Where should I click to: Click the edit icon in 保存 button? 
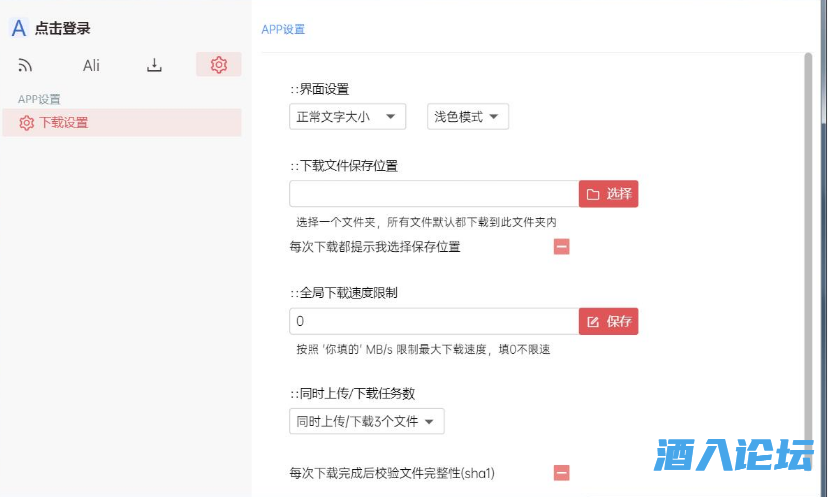click(x=593, y=322)
